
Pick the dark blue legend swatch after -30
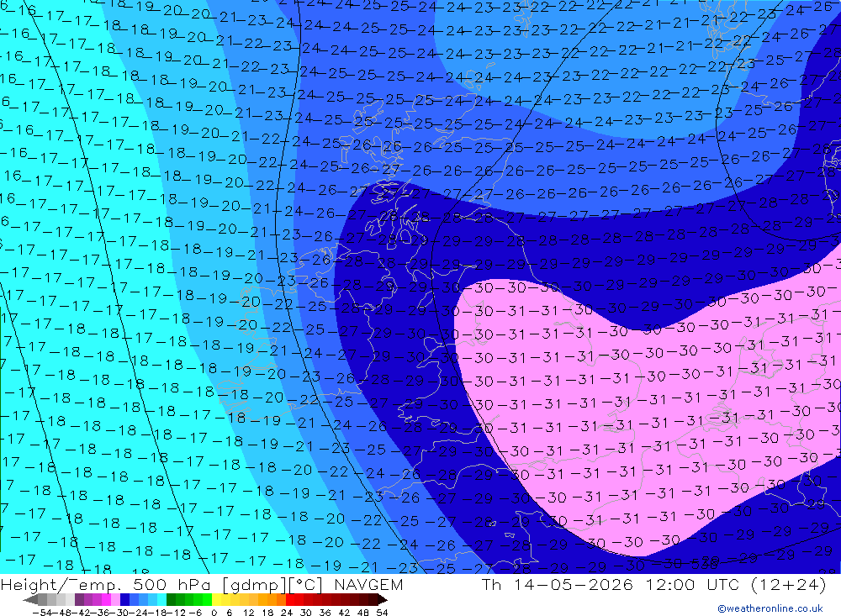(x=124, y=600)
